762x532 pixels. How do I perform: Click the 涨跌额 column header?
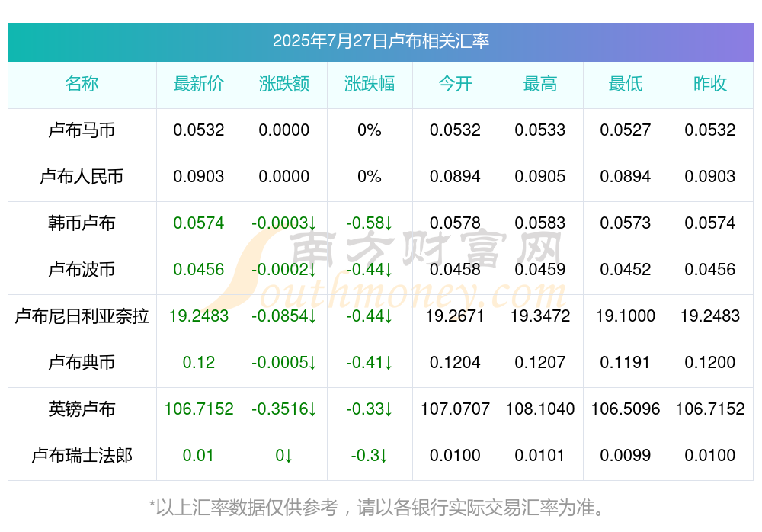[x=284, y=84]
